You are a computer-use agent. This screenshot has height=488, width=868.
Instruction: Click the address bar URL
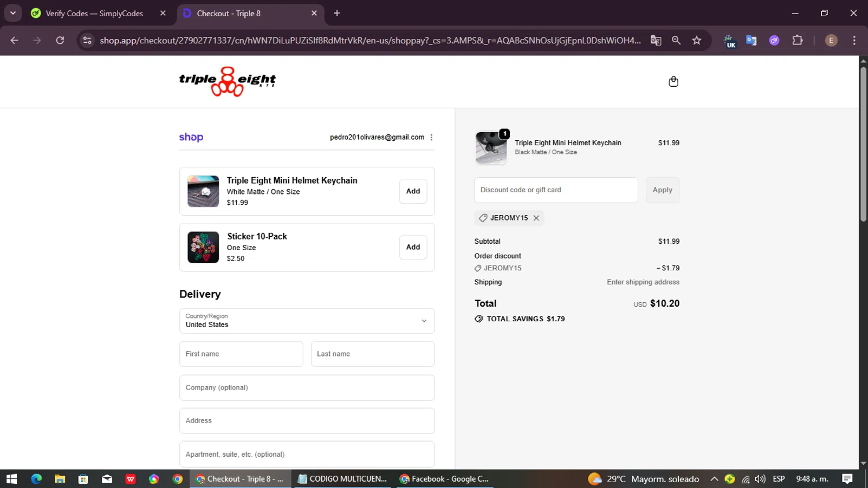370,41
